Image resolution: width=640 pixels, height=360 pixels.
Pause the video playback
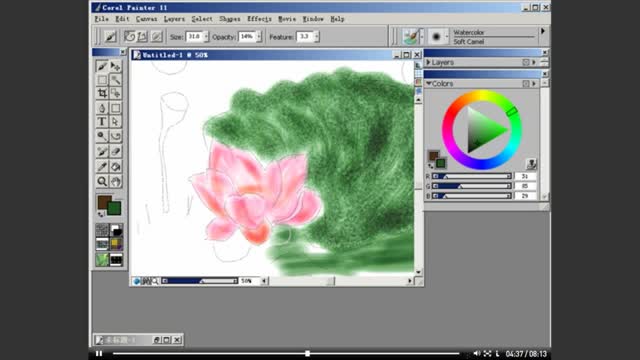[99, 353]
